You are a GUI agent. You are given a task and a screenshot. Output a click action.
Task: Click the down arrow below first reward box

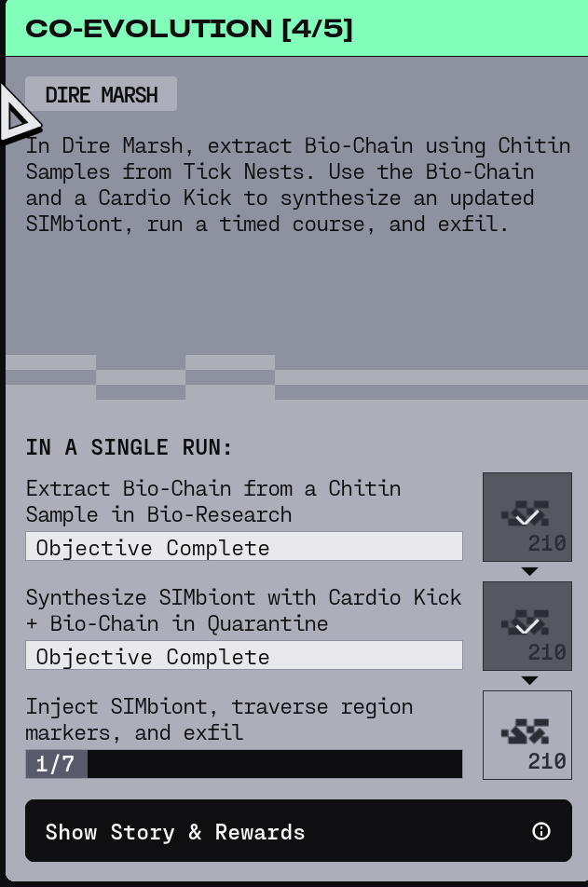point(529,571)
